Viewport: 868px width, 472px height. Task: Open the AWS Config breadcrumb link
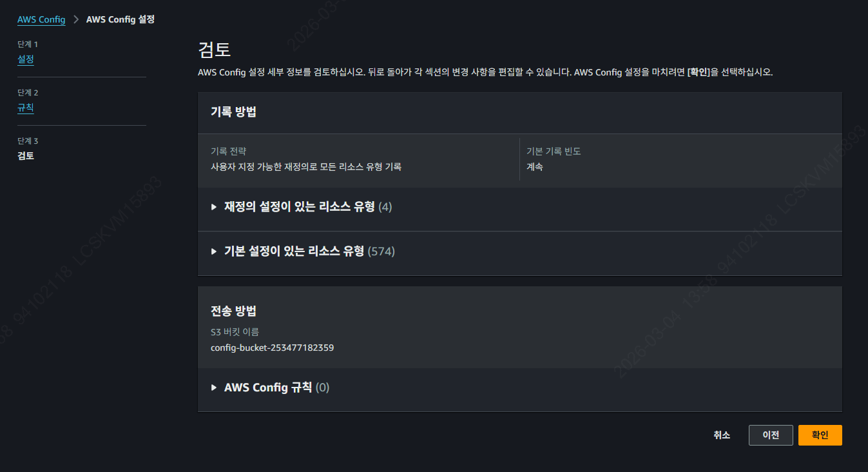tap(41, 19)
